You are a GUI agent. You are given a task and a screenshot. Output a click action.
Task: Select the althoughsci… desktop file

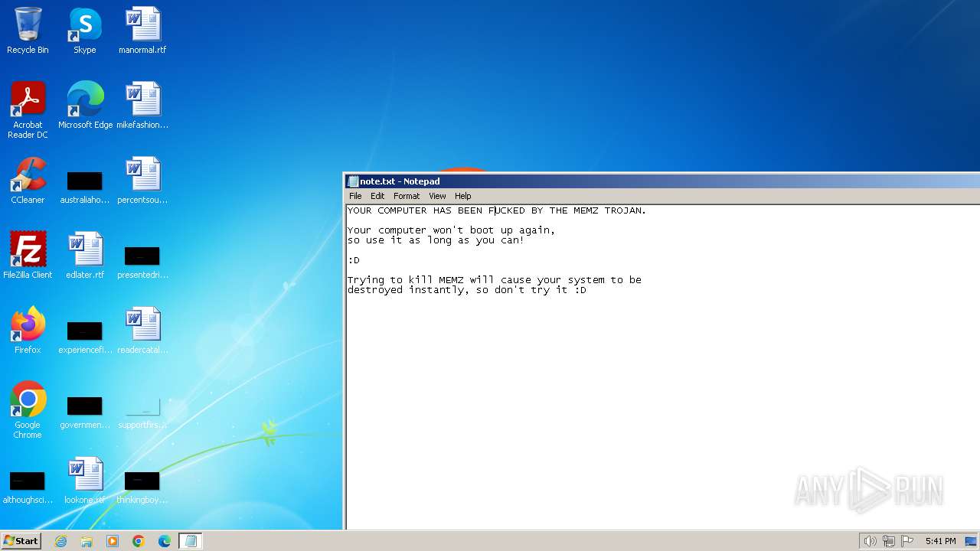pyautogui.click(x=28, y=488)
